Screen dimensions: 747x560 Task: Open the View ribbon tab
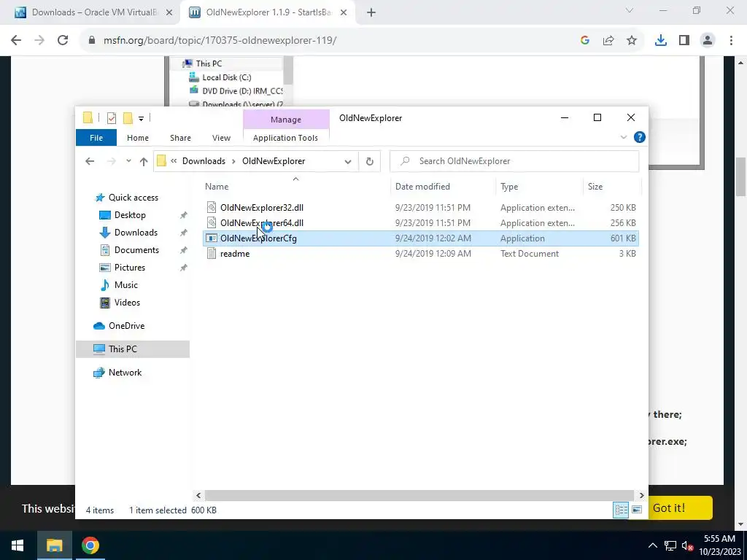(221, 138)
